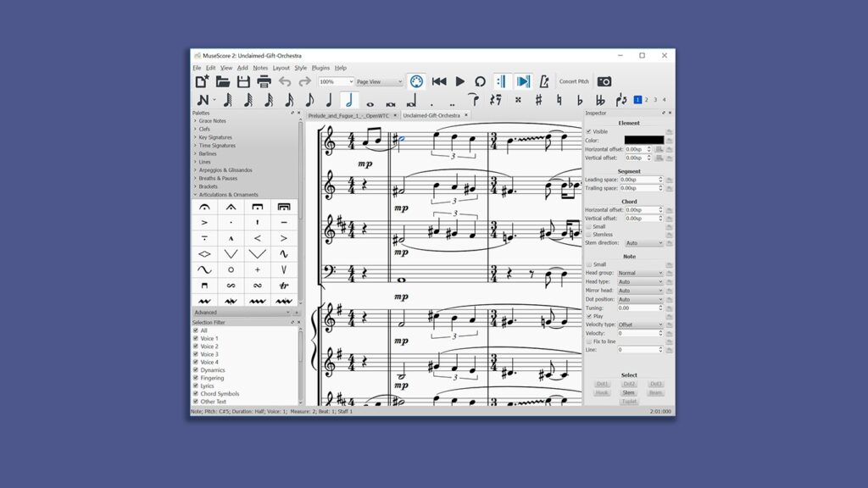Toggle the metronome icon

click(x=544, y=81)
